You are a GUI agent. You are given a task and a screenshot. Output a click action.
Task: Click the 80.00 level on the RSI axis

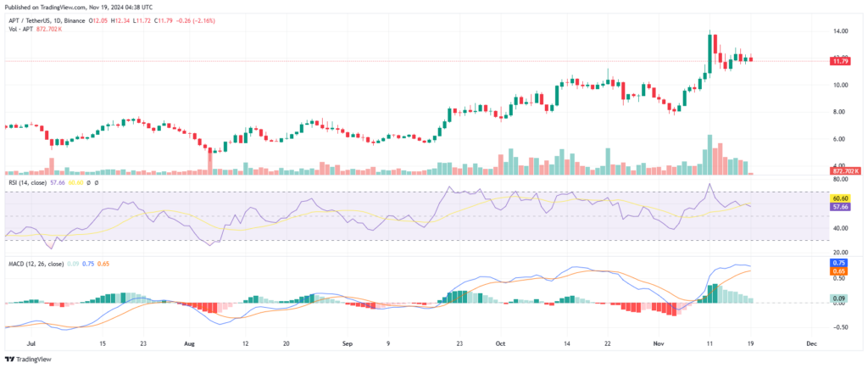(x=841, y=180)
